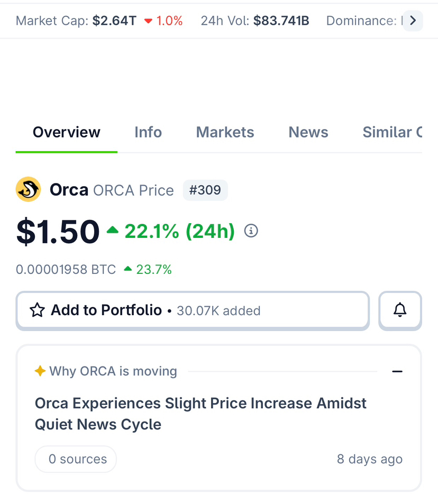Go to the Markets tab
The height and width of the screenshot is (504, 438).
(x=225, y=132)
